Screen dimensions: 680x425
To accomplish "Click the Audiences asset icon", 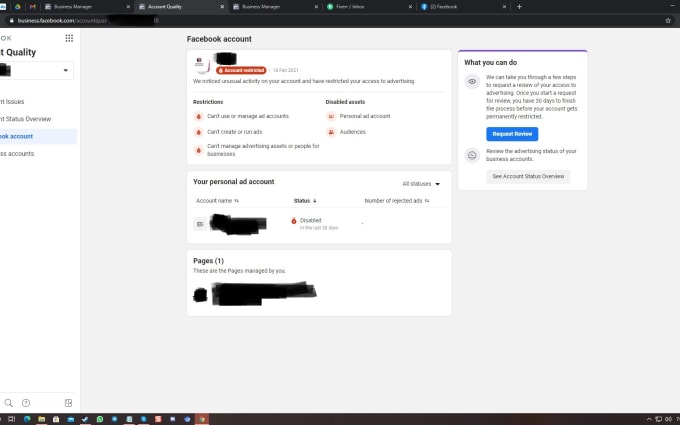I will click(331, 132).
